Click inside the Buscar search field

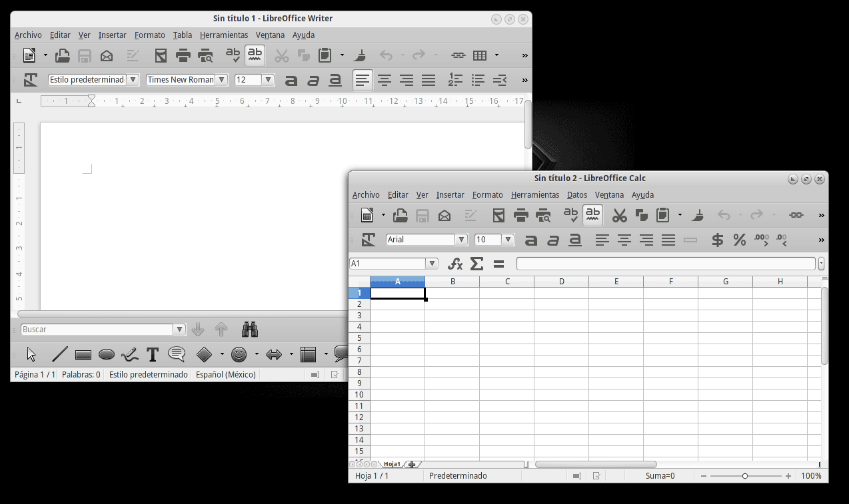(x=97, y=330)
